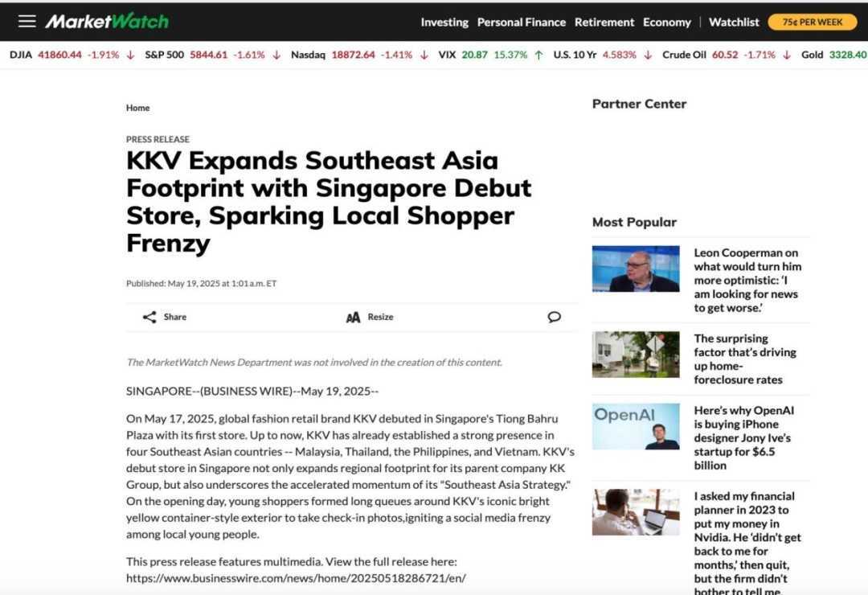Click the 75¢ Per Week subscribe button
868x595 pixels.
812,23
